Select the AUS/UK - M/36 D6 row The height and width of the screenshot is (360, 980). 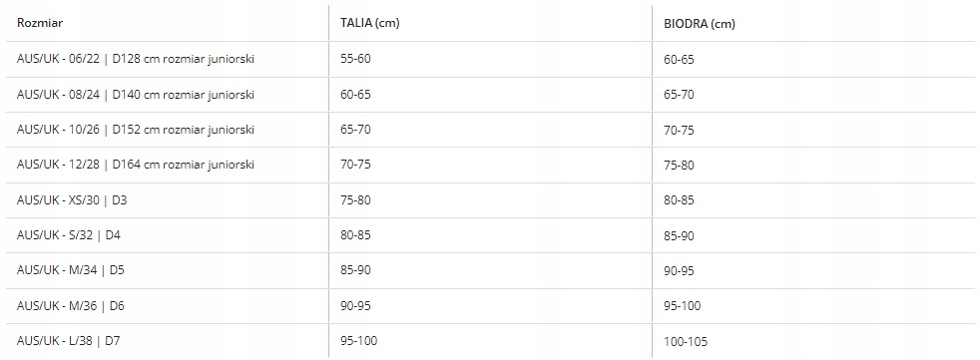pos(490,305)
